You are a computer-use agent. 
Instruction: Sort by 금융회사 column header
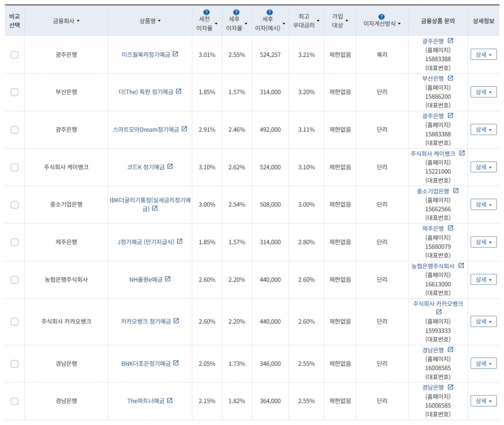[x=66, y=21]
